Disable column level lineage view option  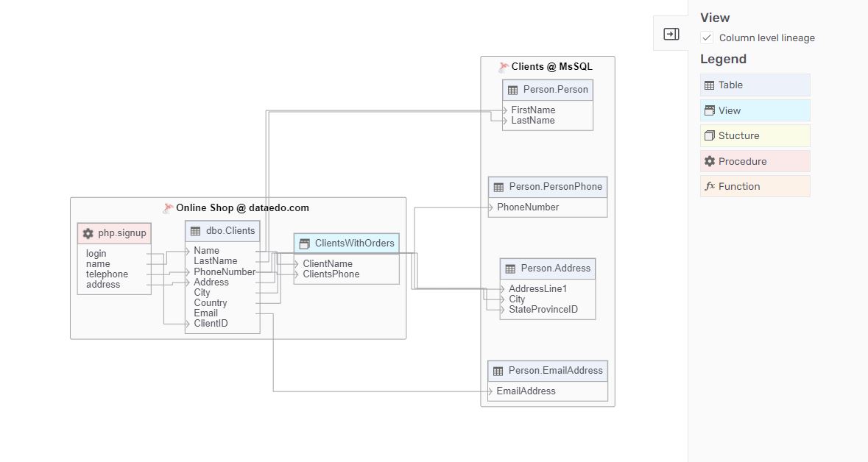tap(707, 38)
